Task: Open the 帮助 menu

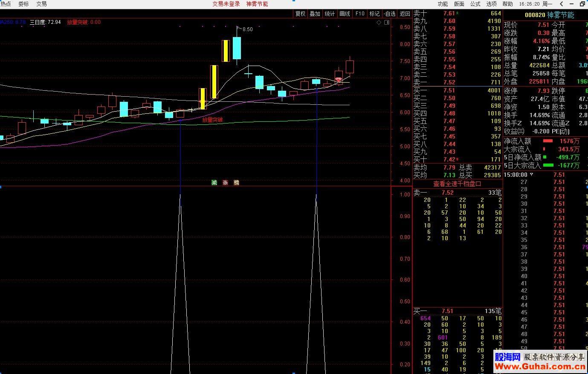Action: (507, 4)
